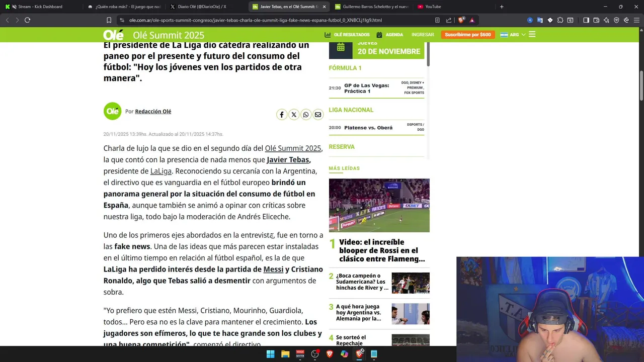
Task: Switch to Diario Olé X tab
Action: [205, 7]
